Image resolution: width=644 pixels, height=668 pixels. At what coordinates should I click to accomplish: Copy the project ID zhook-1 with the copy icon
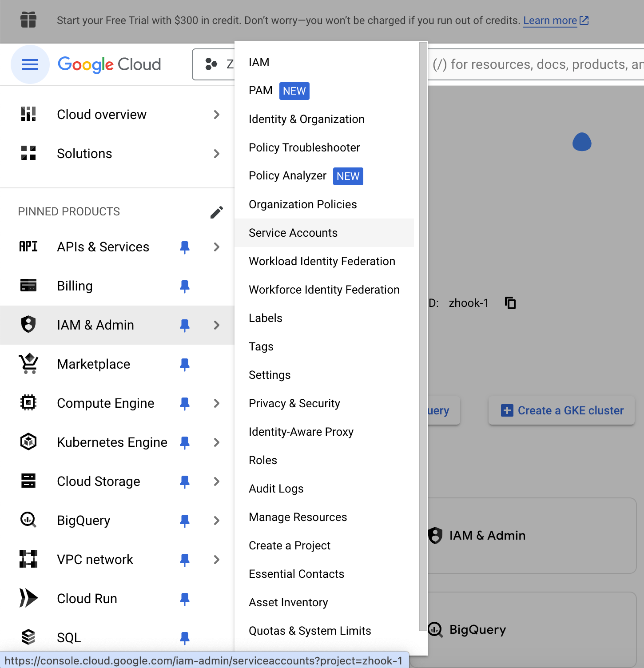(x=510, y=303)
